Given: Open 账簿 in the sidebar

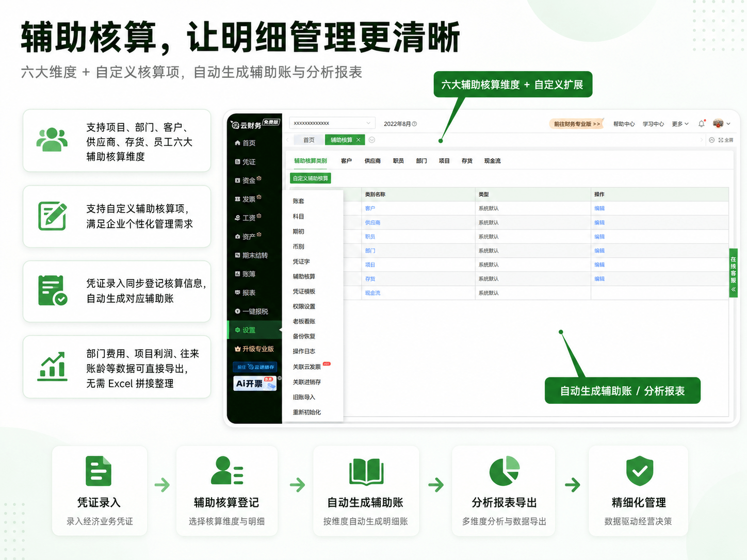Looking at the screenshot, I should (246, 274).
